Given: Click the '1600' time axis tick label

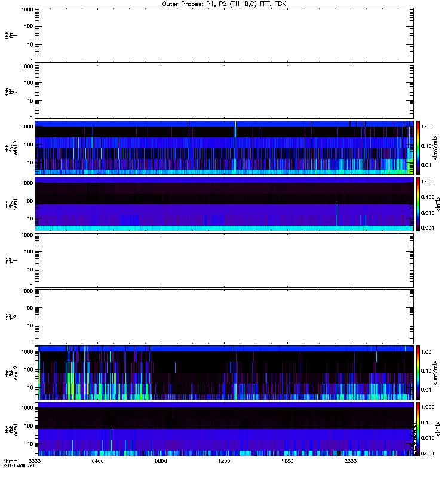Looking at the screenshot, I should click(x=287, y=461).
